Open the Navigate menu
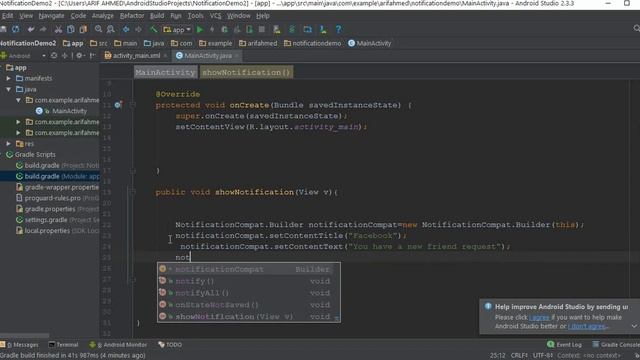The image size is (640, 360). click(51, 16)
